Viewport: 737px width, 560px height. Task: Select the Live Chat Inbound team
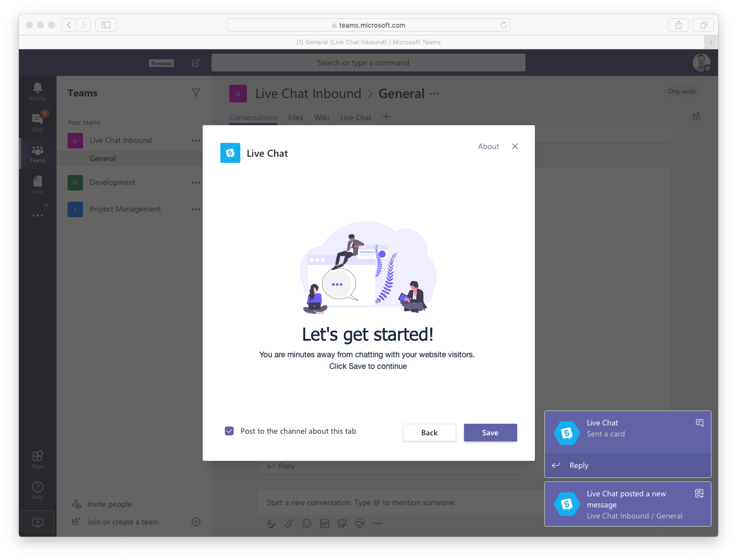pyautogui.click(x=121, y=140)
